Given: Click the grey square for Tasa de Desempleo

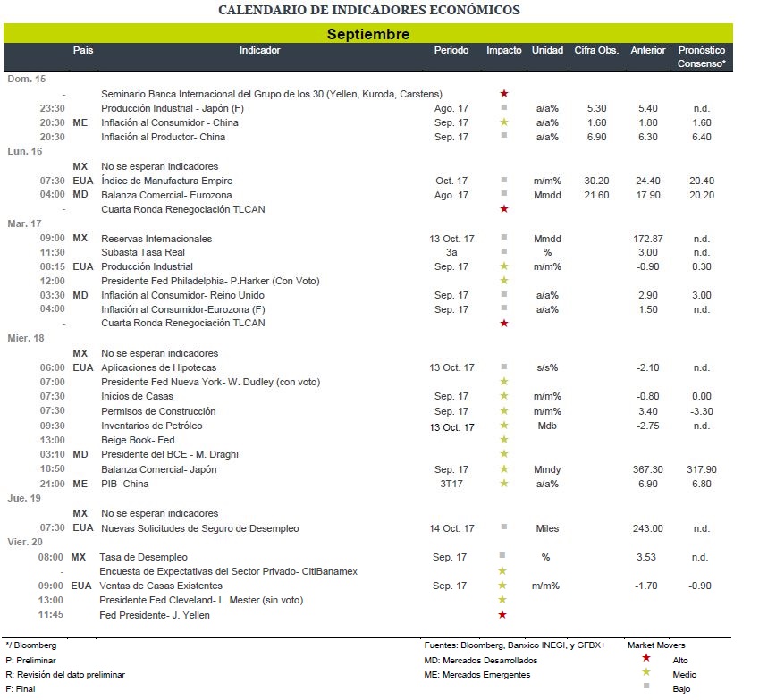Looking at the screenshot, I should (502, 555).
